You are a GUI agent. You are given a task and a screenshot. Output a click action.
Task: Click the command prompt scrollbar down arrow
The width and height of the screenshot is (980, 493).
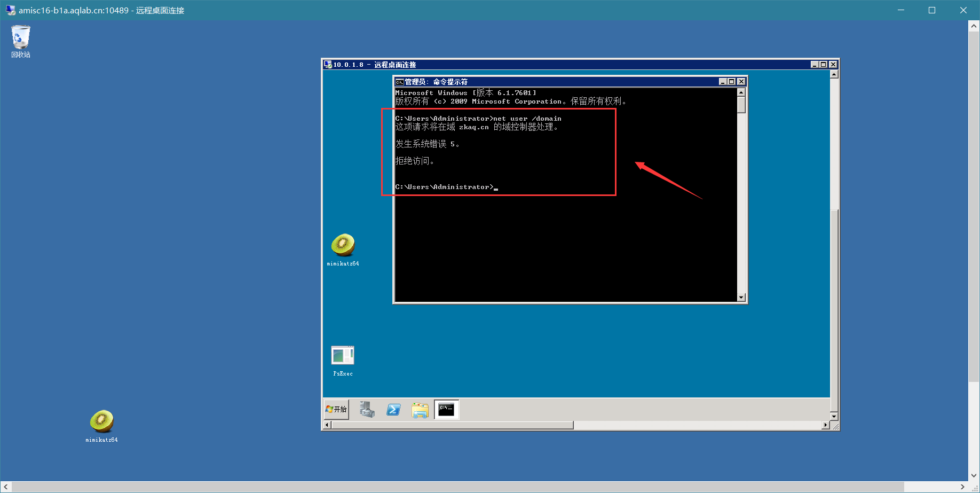741,298
